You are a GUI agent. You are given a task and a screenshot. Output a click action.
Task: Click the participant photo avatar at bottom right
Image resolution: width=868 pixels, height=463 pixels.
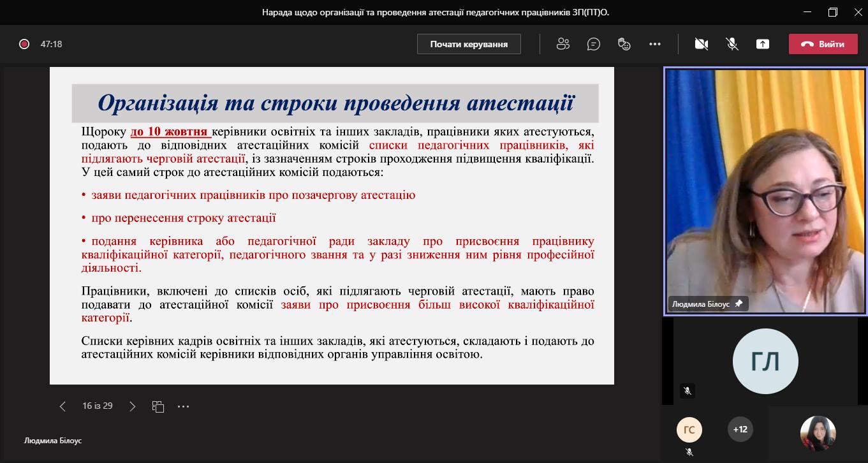pyautogui.click(x=818, y=434)
